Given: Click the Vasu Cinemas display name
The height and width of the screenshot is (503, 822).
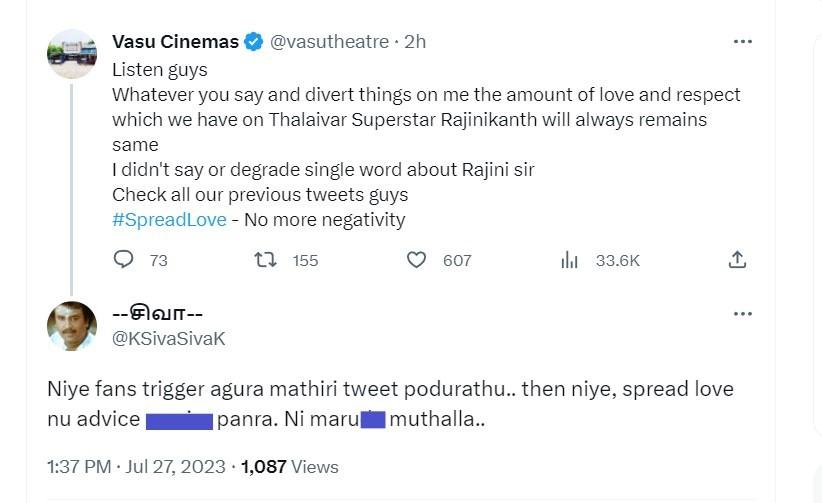Looking at the screenshot, I should pos(175,42).
